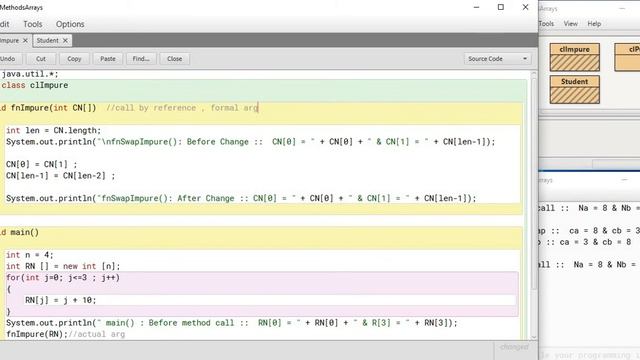Click the 'java.util.*;' import line
The height and width of the screenshot is (360, 640).
click(x=30, y=74)
